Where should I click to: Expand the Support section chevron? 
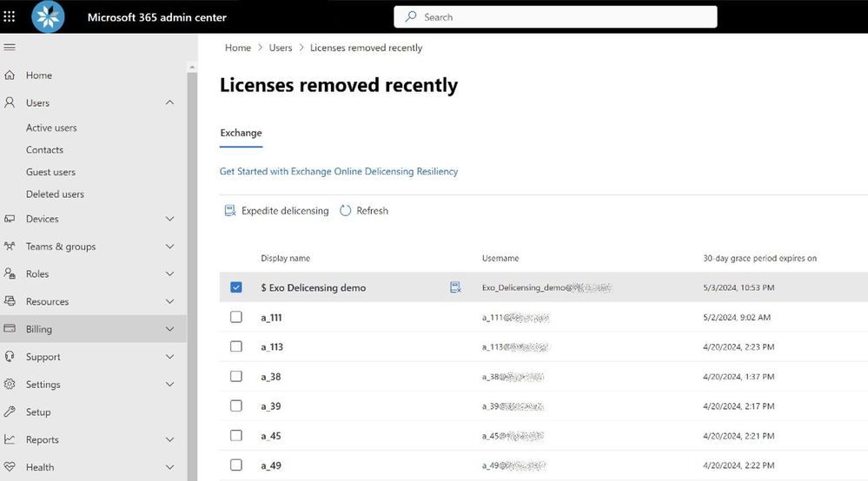point(170,357)
